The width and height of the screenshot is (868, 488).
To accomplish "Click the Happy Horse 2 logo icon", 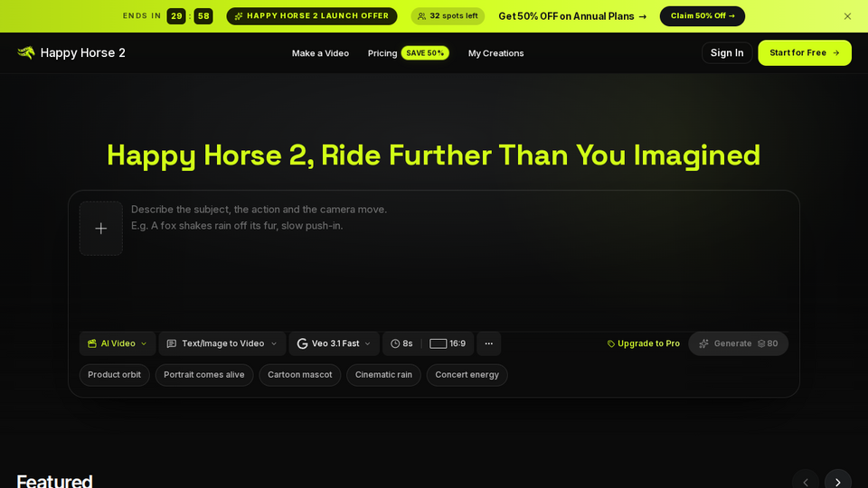I will 26,52.
